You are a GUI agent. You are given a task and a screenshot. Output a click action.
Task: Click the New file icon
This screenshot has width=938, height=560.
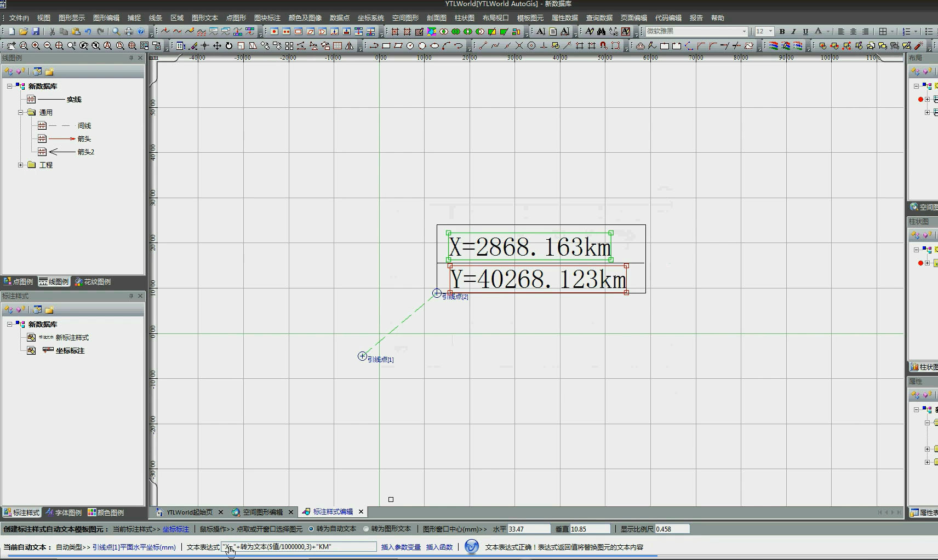12,32
